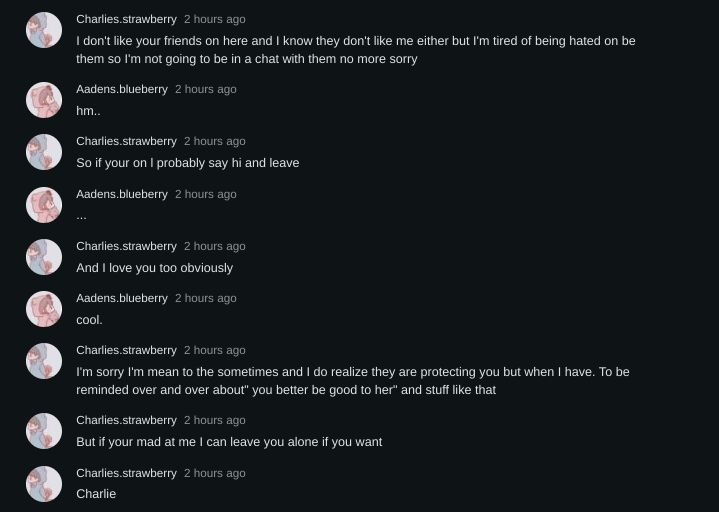
Task: Select the "cool." message text
Action: click(89, 320)
